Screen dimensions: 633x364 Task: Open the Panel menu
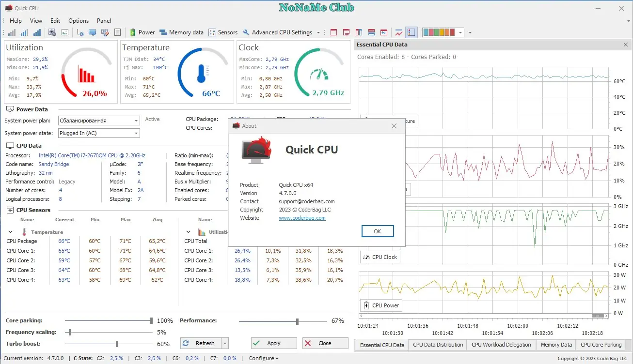[104, 21]
